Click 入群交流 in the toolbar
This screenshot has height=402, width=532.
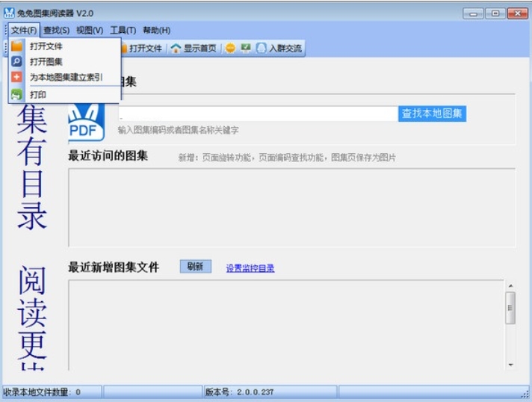(x=279, y=48)
